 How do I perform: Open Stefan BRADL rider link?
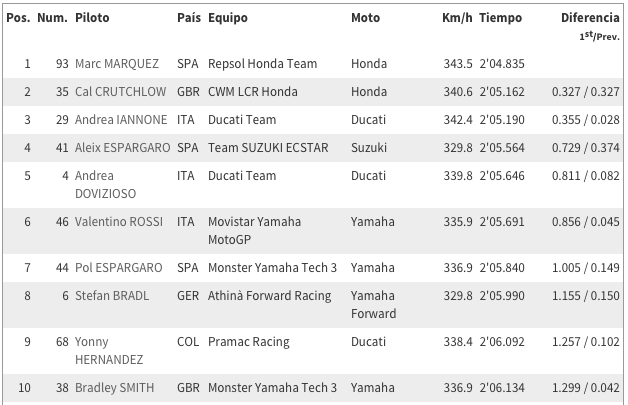pyautogui.click(x=112, y=296)
